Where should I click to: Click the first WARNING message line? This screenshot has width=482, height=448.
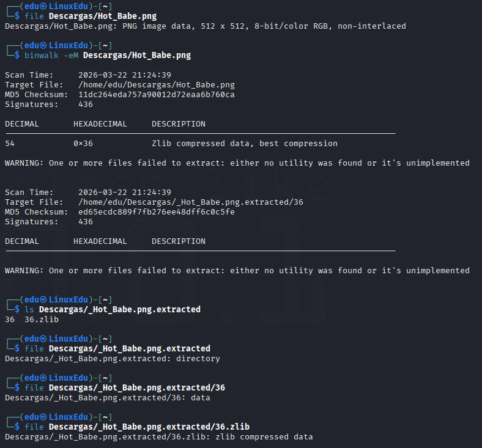coord(237,163)
